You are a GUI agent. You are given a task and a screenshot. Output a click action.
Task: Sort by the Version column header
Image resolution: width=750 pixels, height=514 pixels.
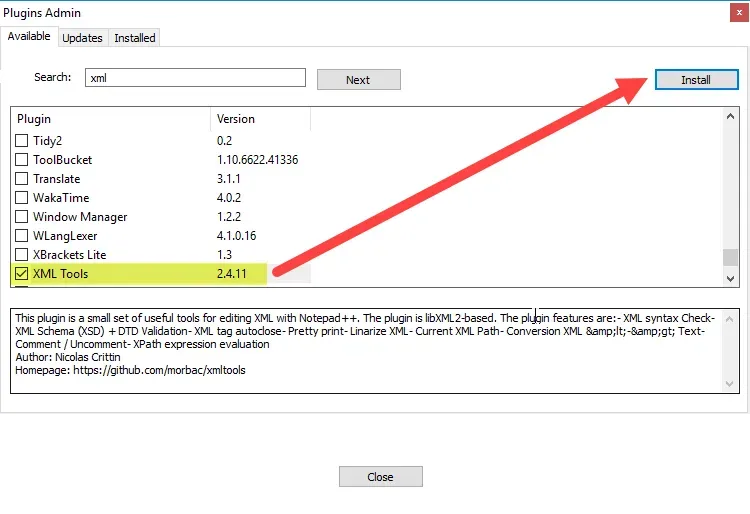pyautogui.click(x=261, y=119)
